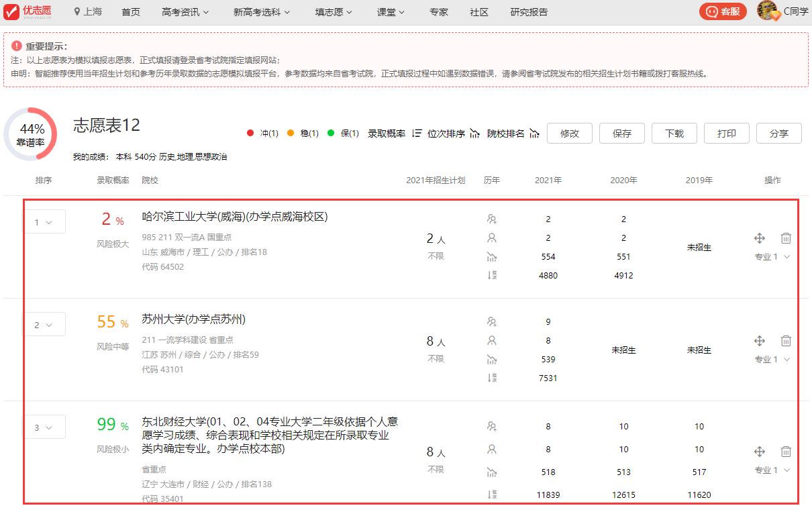Click the planned enrollment icon in 哈尔滨工业大学 row
The image size is (812, 516).
pyautogui.click(x=492, y=219)
